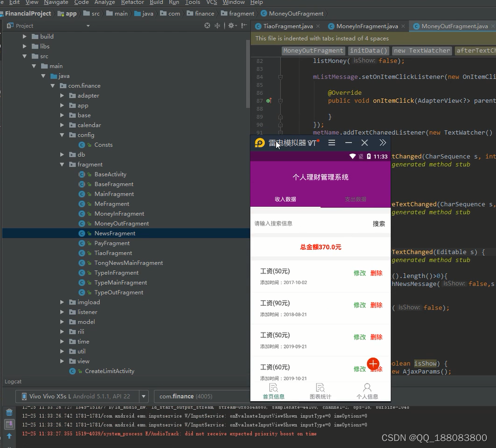The image size is (496, 448).
Task: Click the collapse all icon in Project panel
Action: click(x=217, y=26)
